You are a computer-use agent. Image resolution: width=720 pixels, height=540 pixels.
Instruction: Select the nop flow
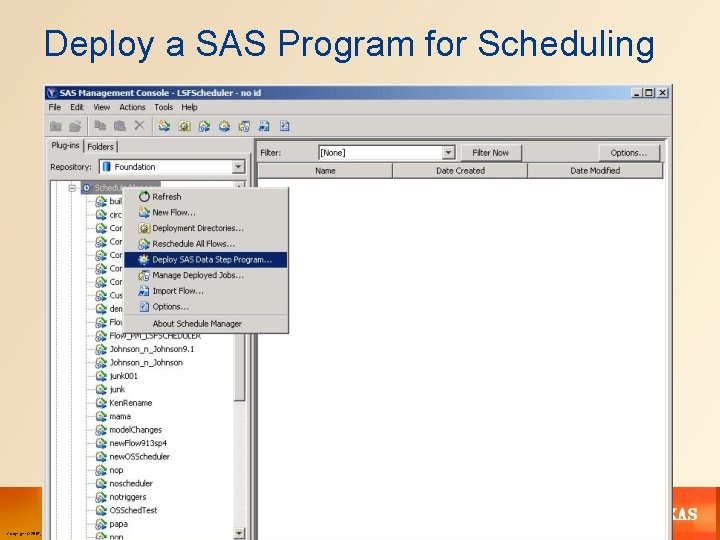[x=116, y=470]
